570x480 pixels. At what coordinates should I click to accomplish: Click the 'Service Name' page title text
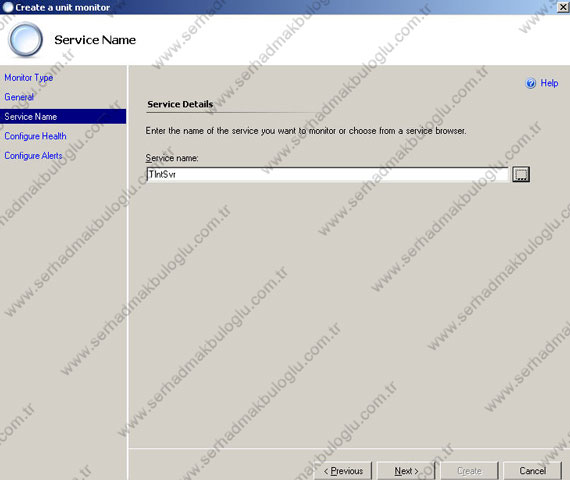(95, 40)
